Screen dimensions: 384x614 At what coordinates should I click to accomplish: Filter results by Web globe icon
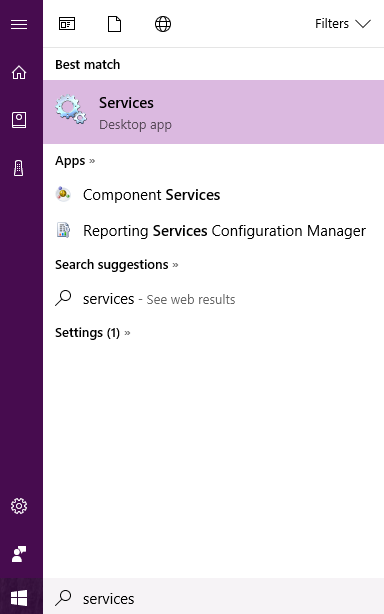(163, 24)
